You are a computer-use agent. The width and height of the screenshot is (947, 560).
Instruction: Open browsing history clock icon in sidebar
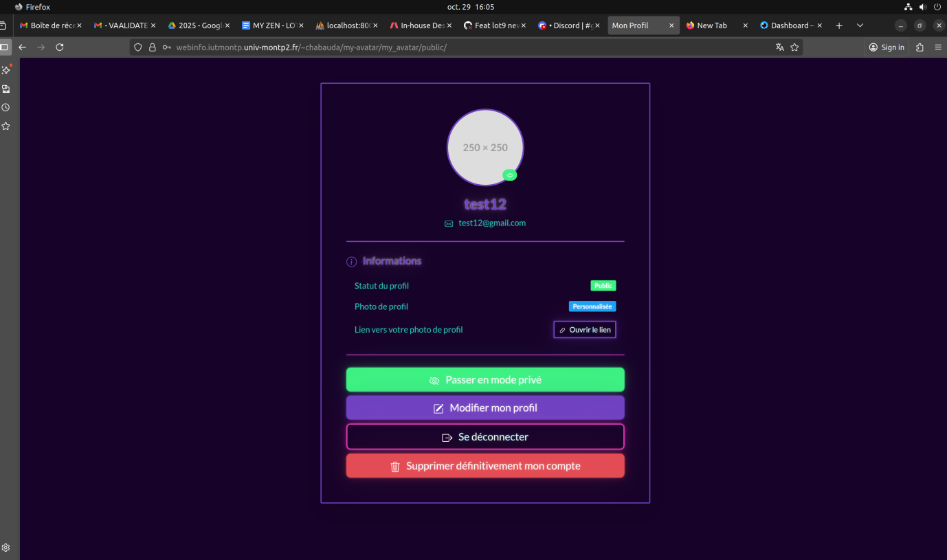coord(5,107)
